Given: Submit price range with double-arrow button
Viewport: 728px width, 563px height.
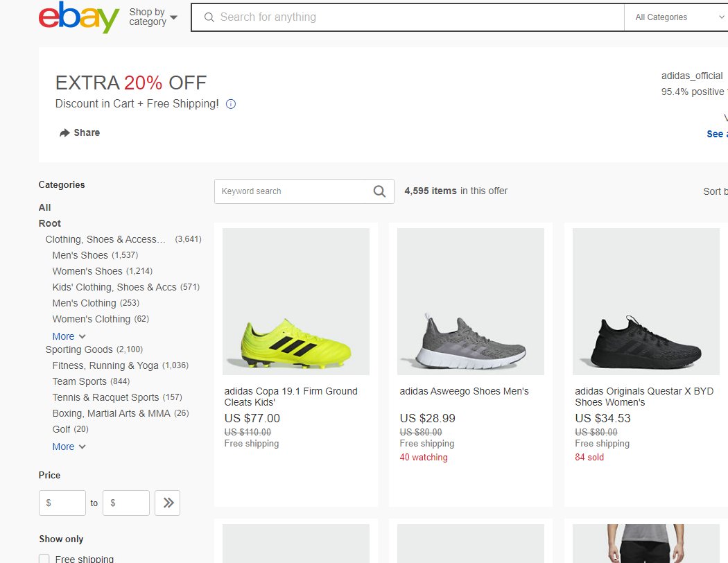Looking at the screenshot, I should [x=167, y=503].
